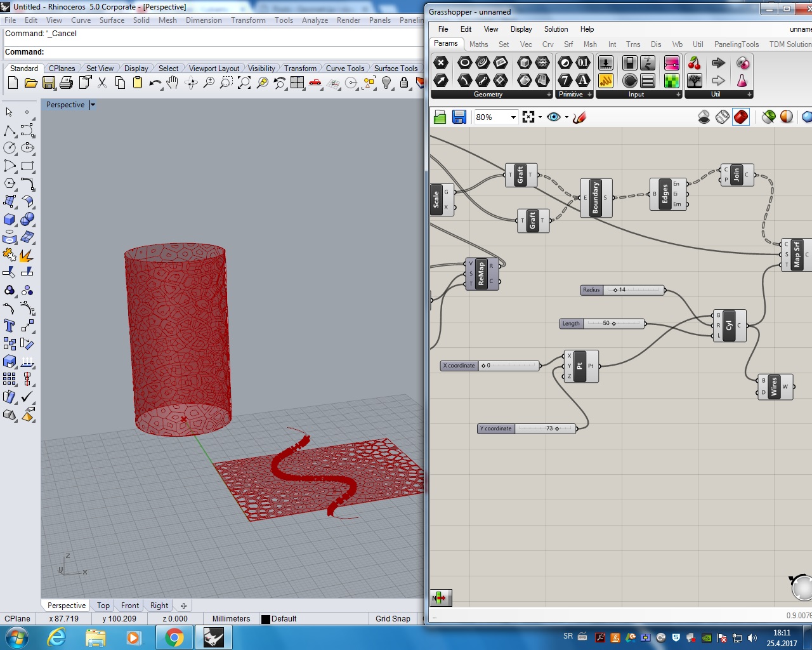Click Millimeters units in the status bar
The width and height of the screenshot is (812, 650).
point(231,618)
